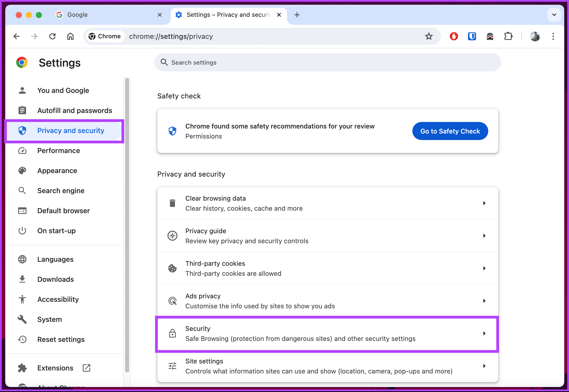Click the Ads privacy cursor-target icon

click(172, 301)
